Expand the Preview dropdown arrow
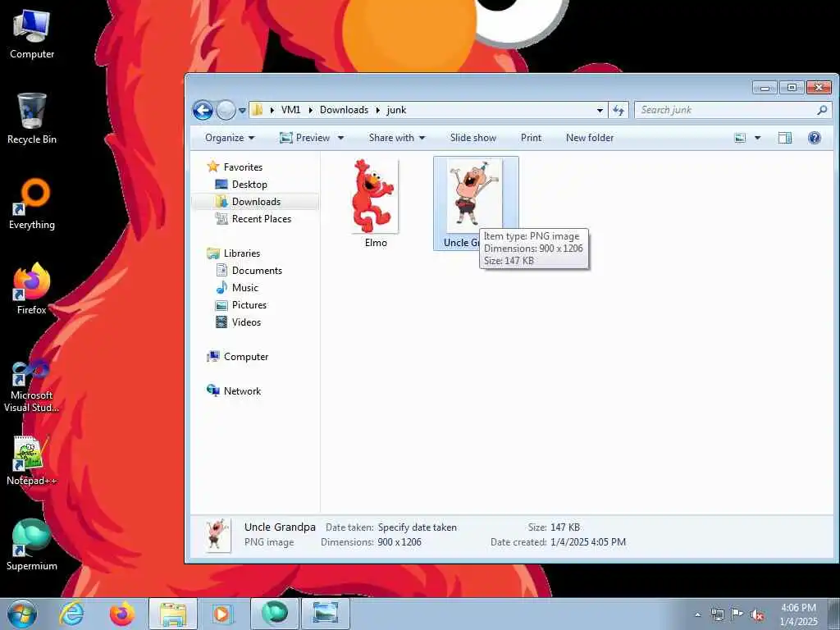 point(340,138)
